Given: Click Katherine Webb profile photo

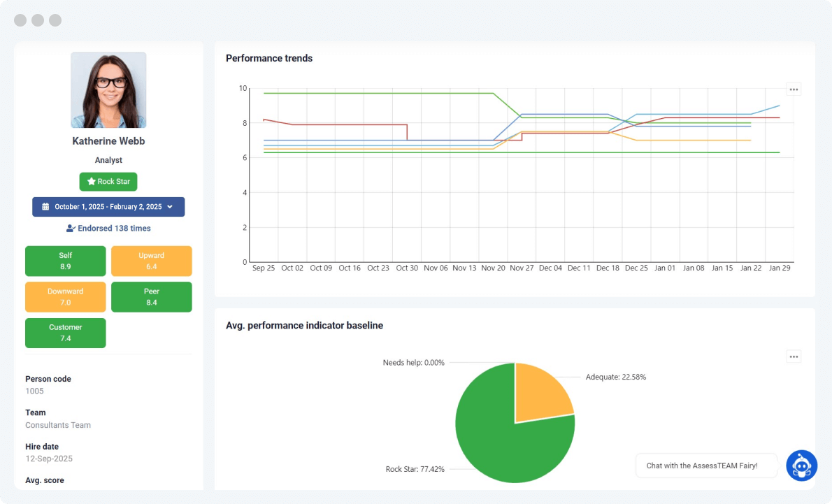Looking at the screenshot, I should 108,90.
